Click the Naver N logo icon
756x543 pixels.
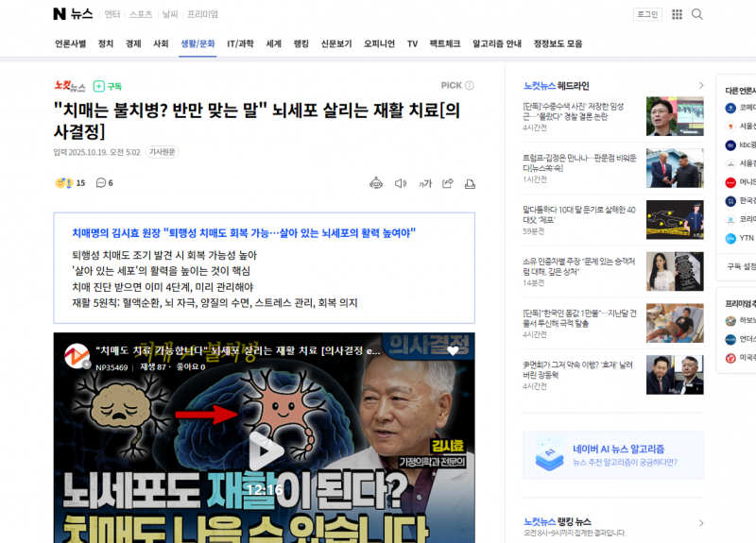tap(60, 14)
